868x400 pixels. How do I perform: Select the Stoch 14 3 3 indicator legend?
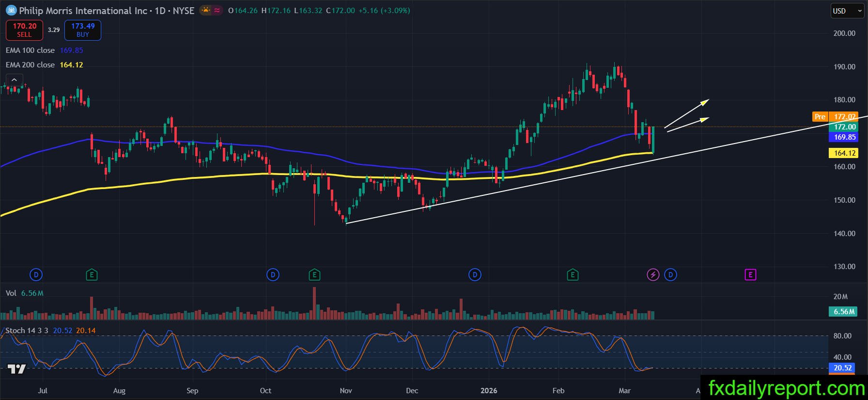click(x=27, y=331)
